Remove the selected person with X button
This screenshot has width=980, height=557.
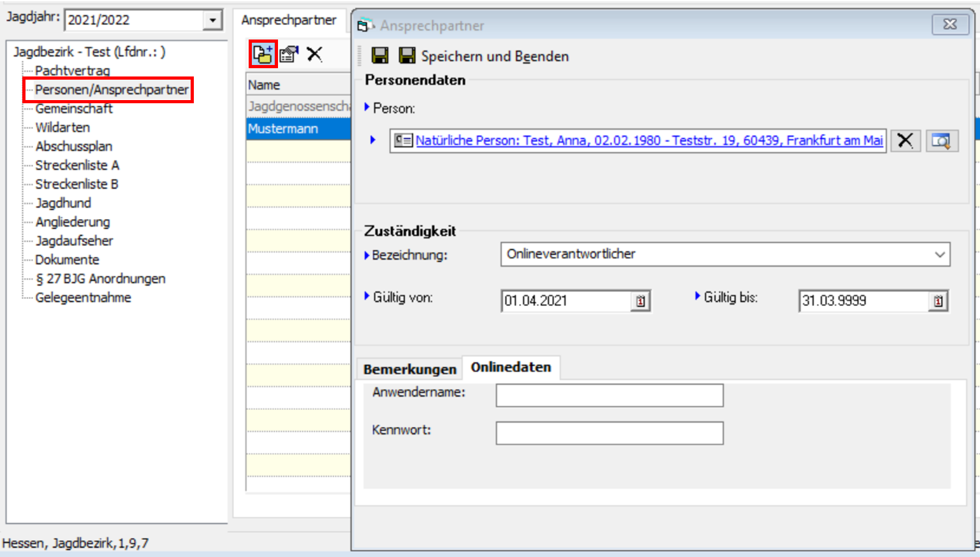905,140
